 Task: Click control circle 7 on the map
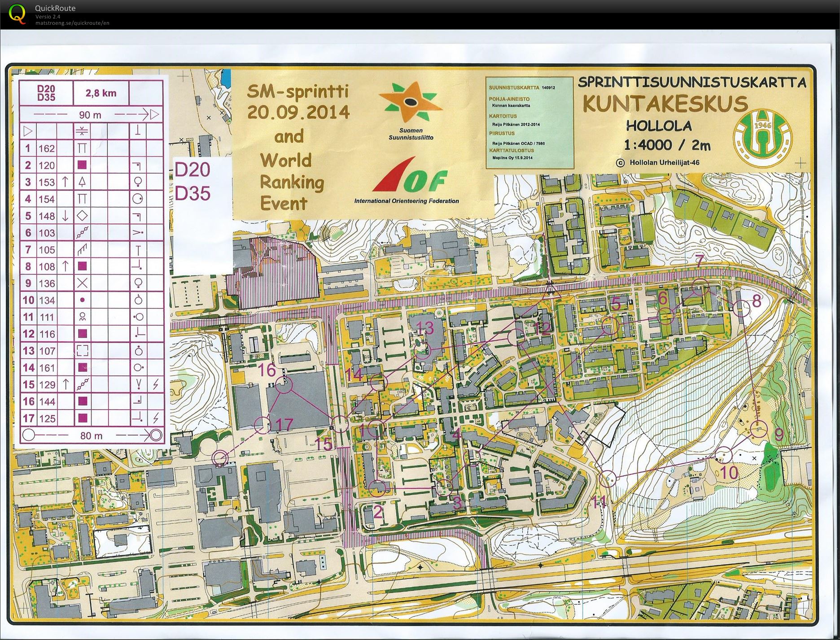[x=700, y=287]
